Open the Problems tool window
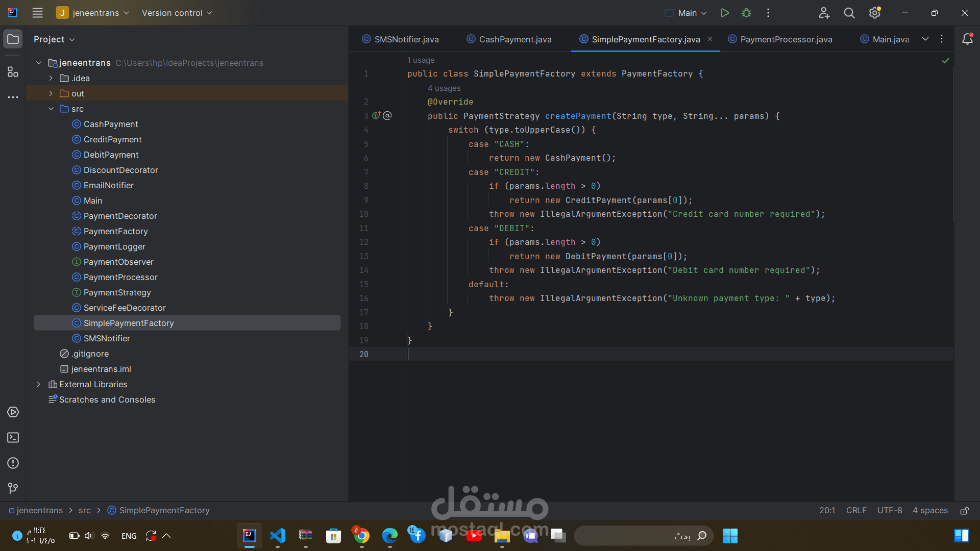The height and width of the screenshot is (551, 980). pyautogui.click(x=13, y=463)
